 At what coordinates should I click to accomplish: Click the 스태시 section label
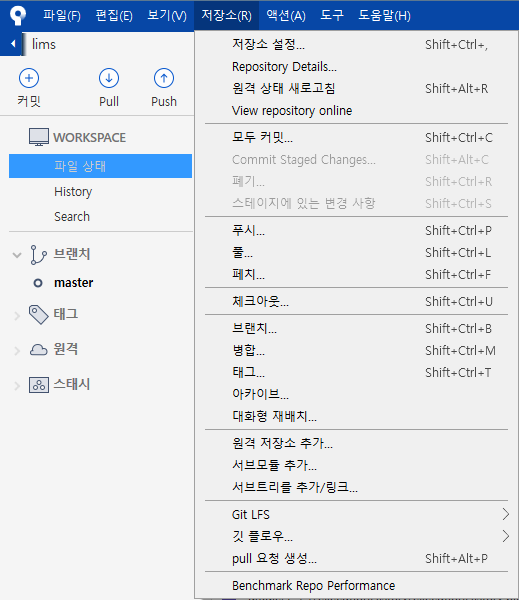[72, 384]
